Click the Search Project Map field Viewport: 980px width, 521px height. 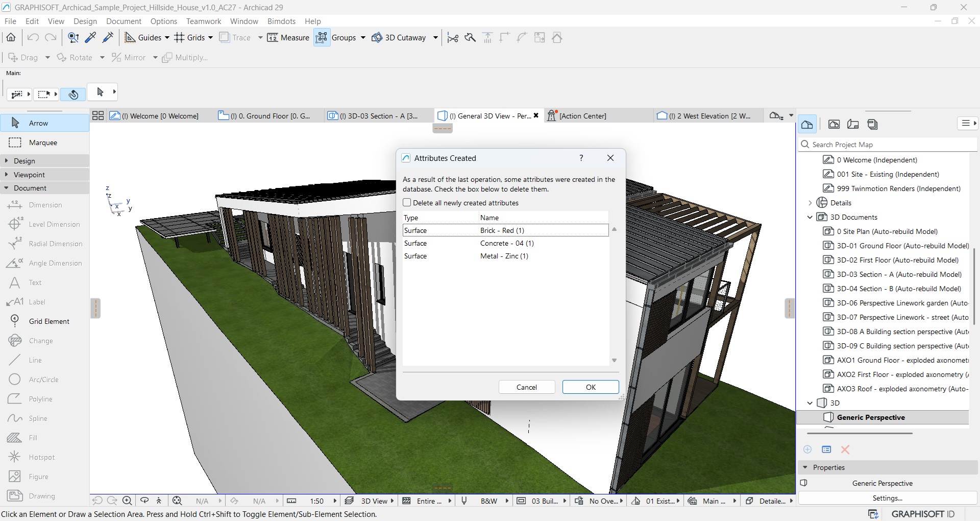(x=888, y=145)
